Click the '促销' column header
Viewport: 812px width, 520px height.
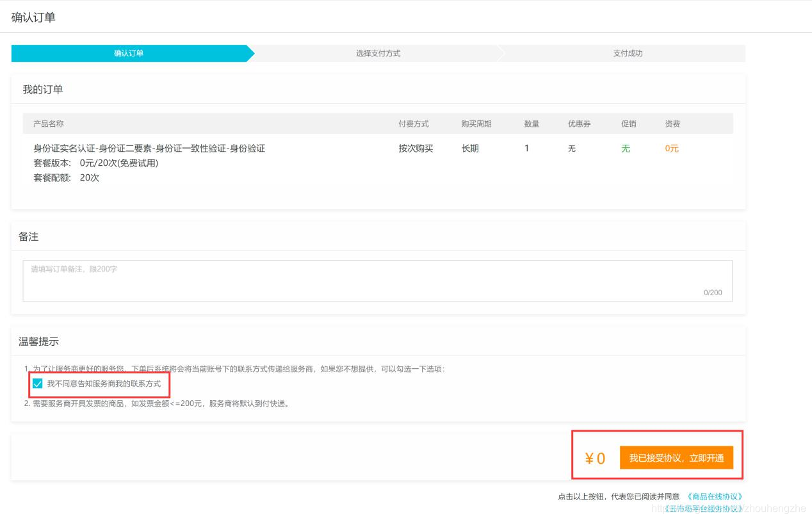pyautogui.click(x=629, y=124)
